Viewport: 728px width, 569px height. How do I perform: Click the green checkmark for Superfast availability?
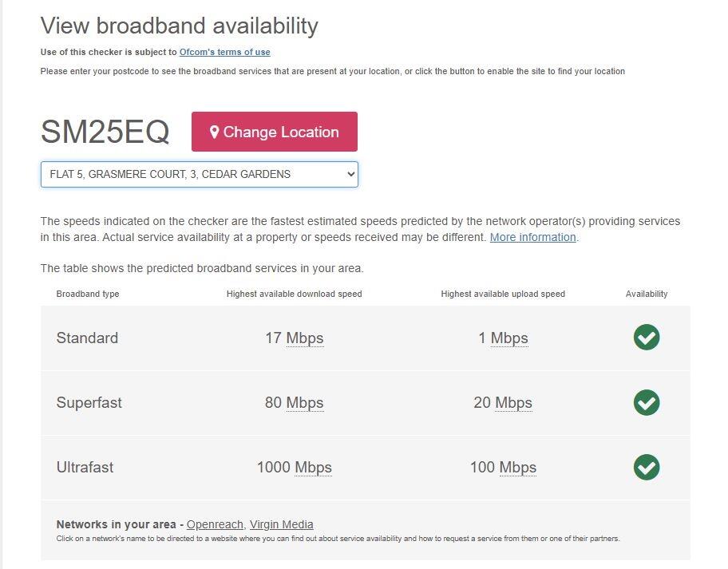pos(647,403)
